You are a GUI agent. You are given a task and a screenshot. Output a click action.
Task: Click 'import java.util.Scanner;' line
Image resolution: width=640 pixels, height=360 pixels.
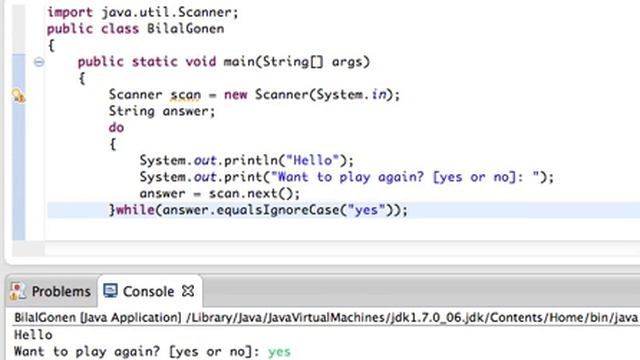point(142,12)
